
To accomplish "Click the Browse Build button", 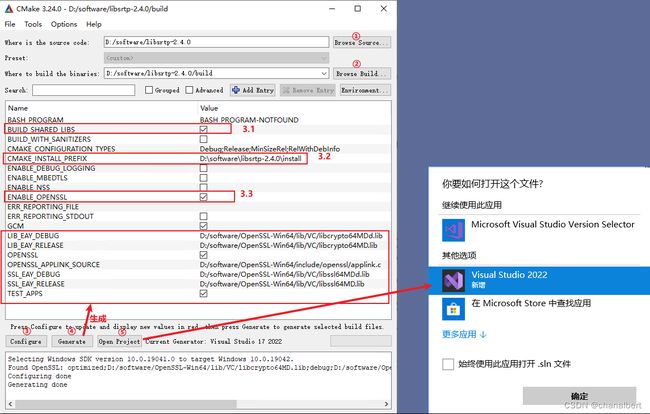I will (362, 73).
